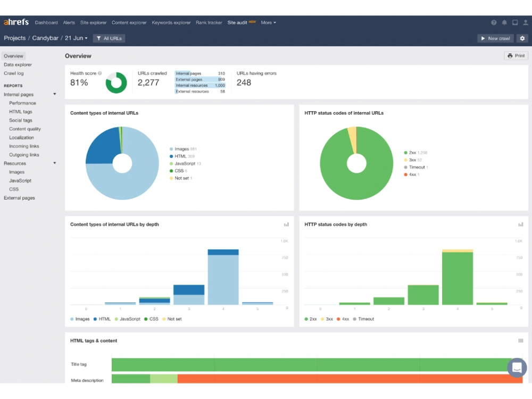
Task: Click chart icon on HTTP status codes by depth
Action: click(521, 225)
